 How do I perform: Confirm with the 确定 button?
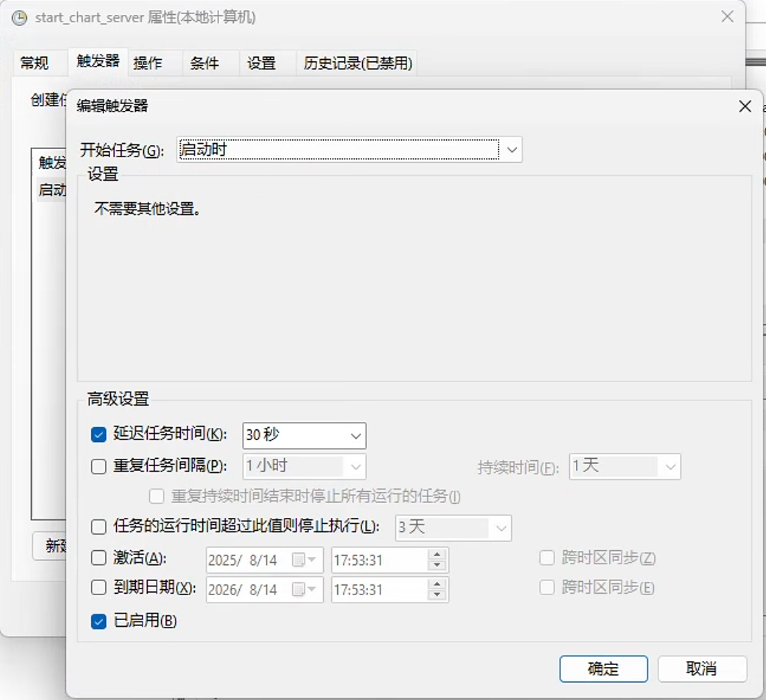tap(603, 668)
